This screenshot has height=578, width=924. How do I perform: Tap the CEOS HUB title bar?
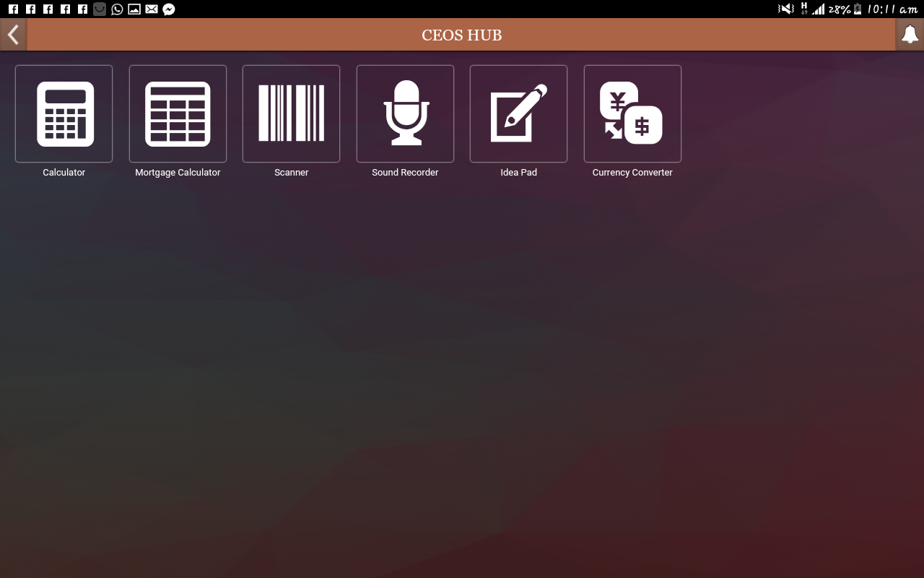pyautogui.click(x=462, y=34)
